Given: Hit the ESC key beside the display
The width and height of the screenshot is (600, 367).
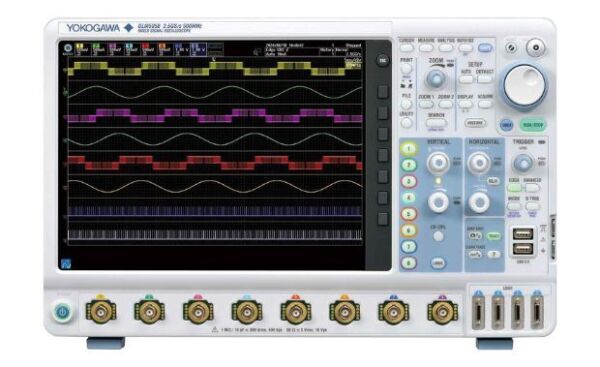Looking at the screenshot, I should point(382,60).
